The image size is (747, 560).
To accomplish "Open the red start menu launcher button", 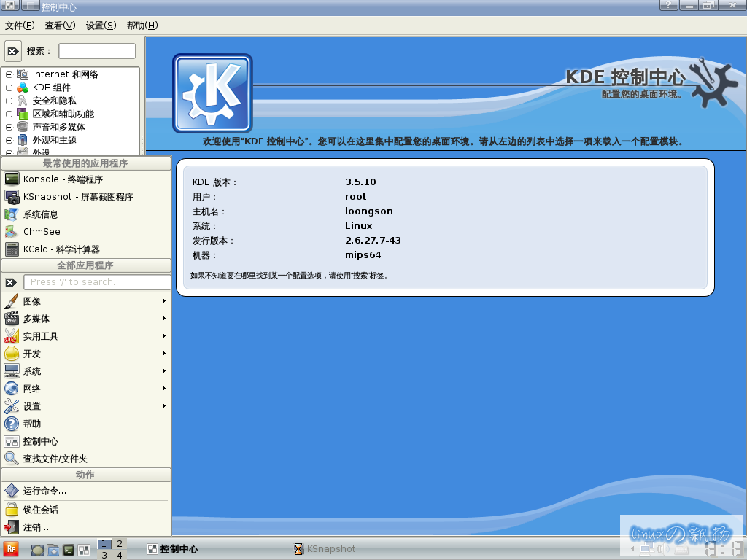I will (x=11, y=549).
